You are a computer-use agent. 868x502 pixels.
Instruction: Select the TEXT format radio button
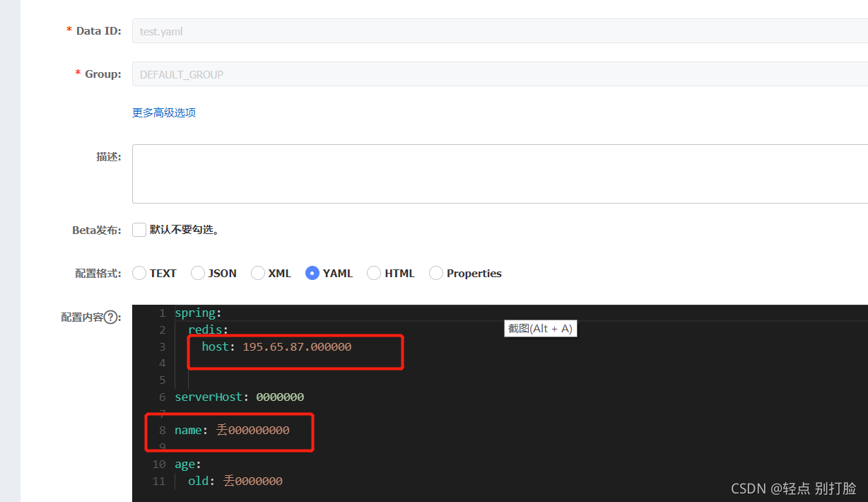139,273
